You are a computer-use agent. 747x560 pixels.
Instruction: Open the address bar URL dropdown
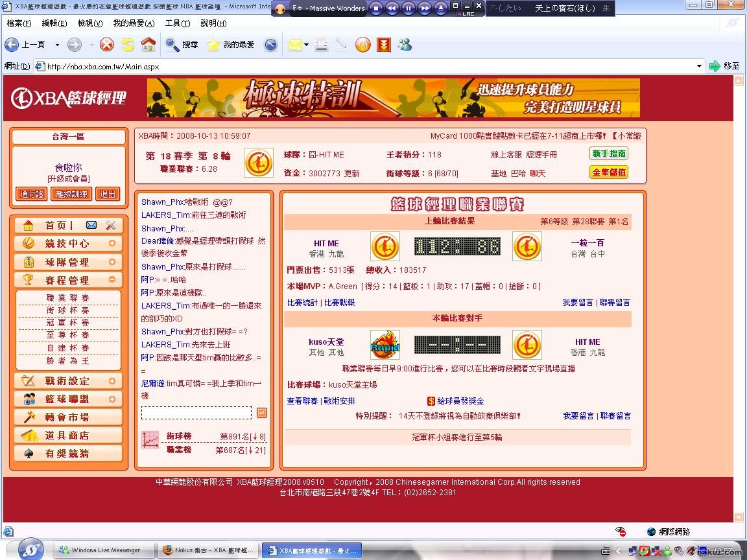coord(699,66)
